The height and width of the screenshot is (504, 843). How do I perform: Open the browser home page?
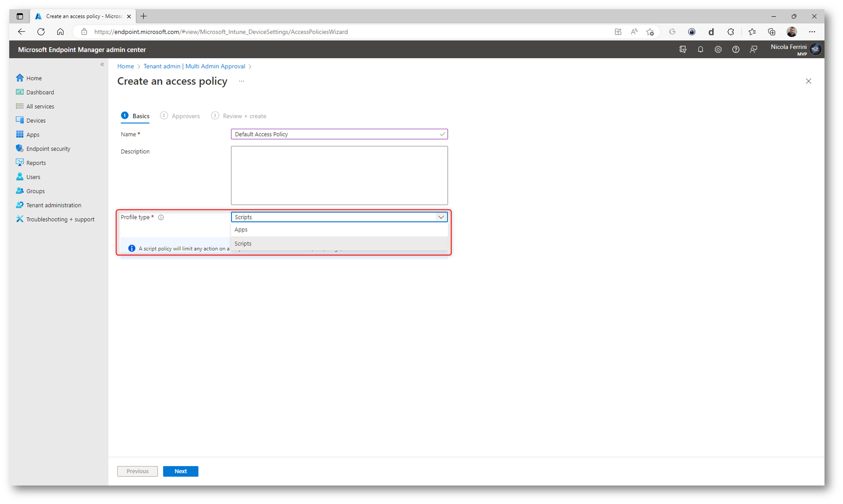pyautogui.click(x=60, y=32)
